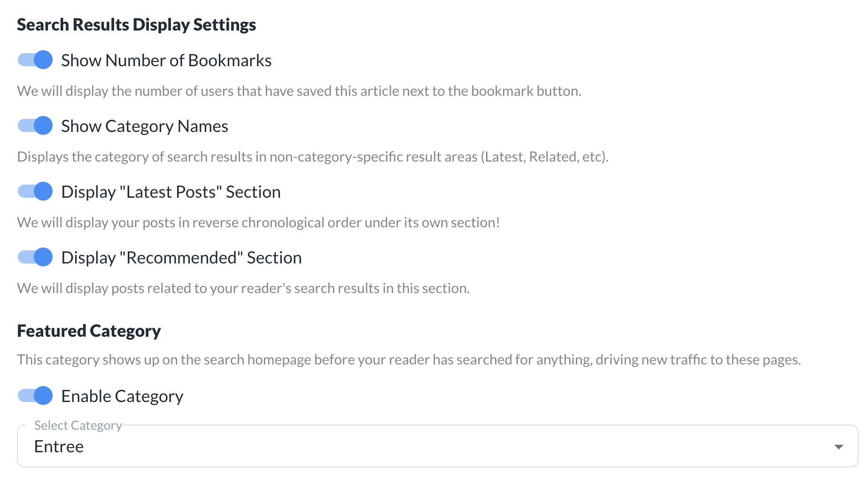Disable the "Latest Posts" section switch

pos(35,191)
